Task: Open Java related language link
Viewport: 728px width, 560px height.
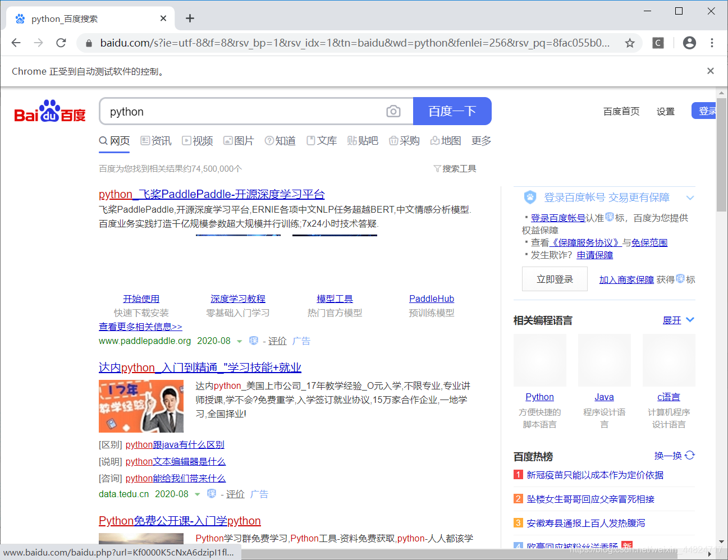Action: click(x=604, y=397)
